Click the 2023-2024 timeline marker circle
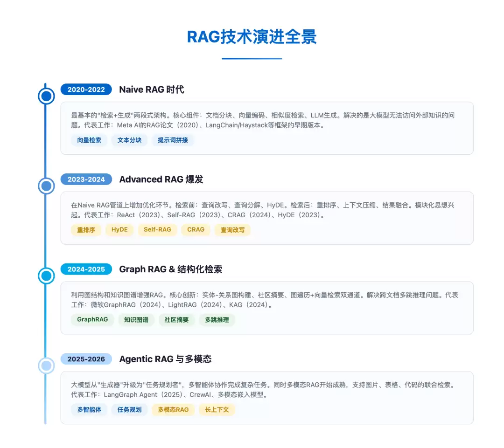This screenshot has height=448, width=504. 46,186
